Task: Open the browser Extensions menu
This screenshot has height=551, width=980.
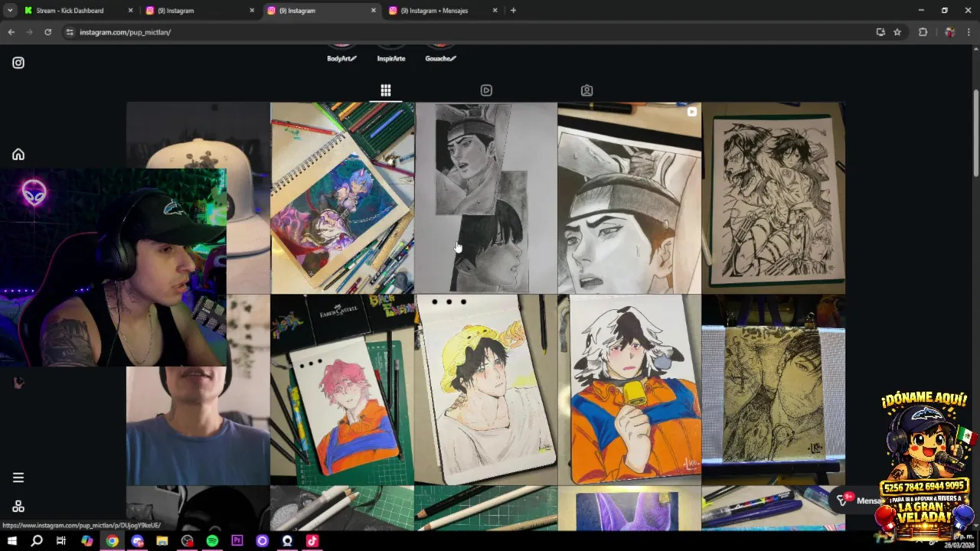Action: [923, 32]
